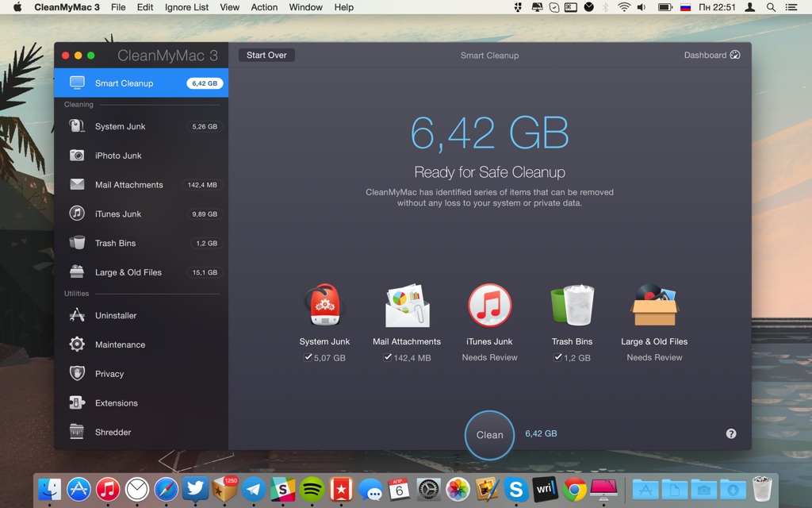Review iTunes Junk via Needs Review link
The width and height of the screenshot is (812, 508).
coord(489,357)
